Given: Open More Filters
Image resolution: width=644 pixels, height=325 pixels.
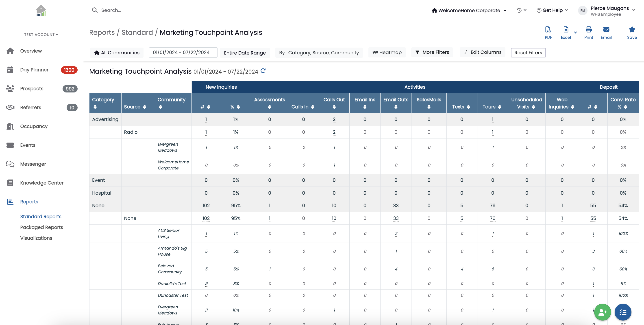Looking at the screenshot, I should [432, 52].
